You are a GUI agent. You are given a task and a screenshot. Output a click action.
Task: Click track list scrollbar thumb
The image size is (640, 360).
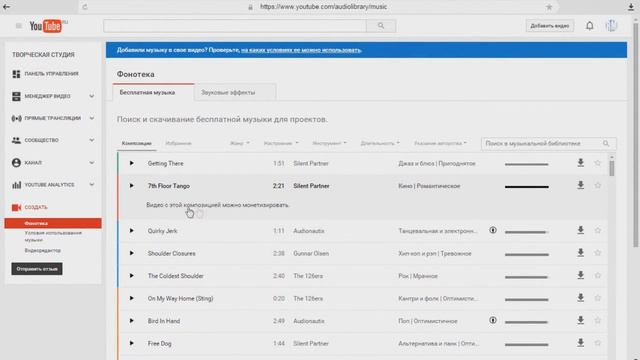pyautogui.click(x=611, y=168)
